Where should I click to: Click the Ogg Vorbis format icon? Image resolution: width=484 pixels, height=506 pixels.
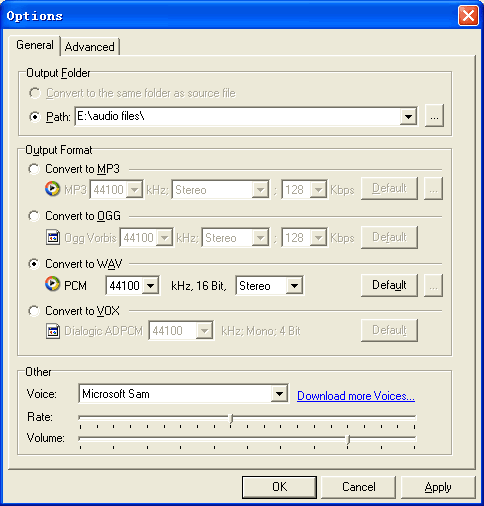click(x=53, y=237)
